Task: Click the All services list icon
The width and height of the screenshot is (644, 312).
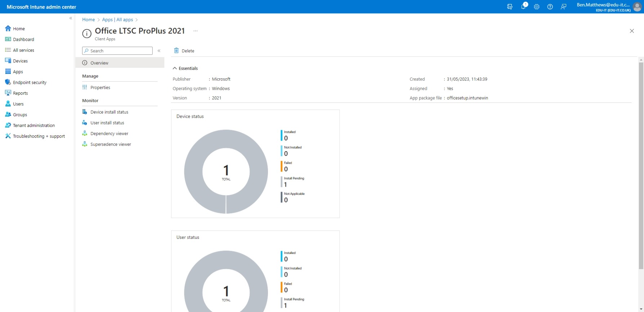Action: [8, 50]
